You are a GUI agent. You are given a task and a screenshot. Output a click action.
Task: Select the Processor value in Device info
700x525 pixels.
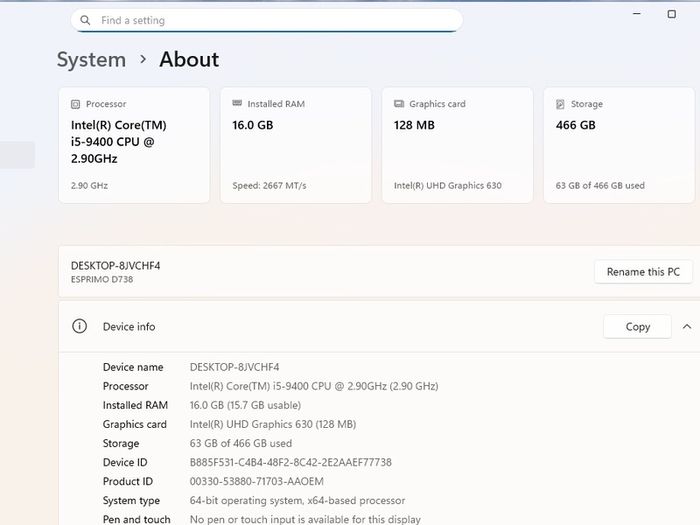314,386
